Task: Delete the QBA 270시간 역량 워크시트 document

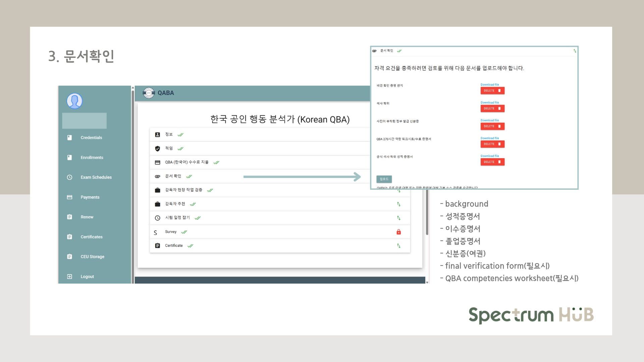Action: tap(492, 144)
